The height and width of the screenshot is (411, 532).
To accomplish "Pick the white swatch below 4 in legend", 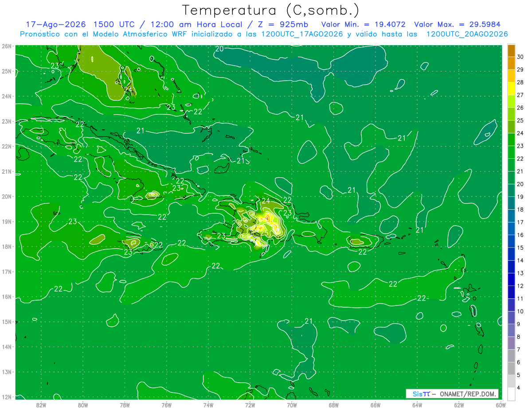I will pos(511,394).
